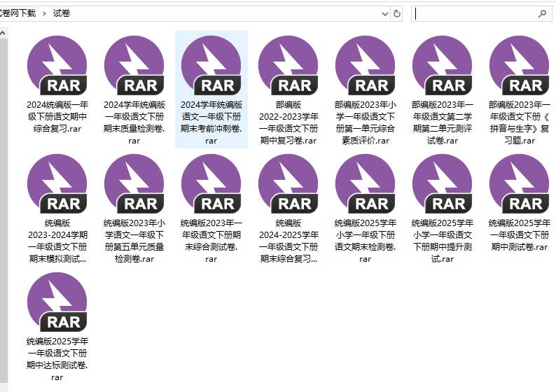The height and width of the screenshot is (392, 556).
Task: Select the RAR icon for 2024学年统编版一年级语文下册期末质量检测卷.rar
Action: pos(134,66)
